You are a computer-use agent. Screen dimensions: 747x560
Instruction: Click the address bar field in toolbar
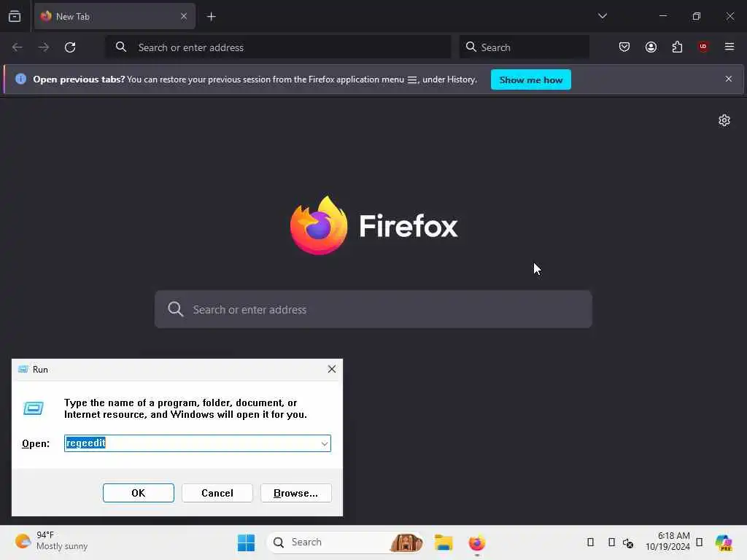click(278, 47)
